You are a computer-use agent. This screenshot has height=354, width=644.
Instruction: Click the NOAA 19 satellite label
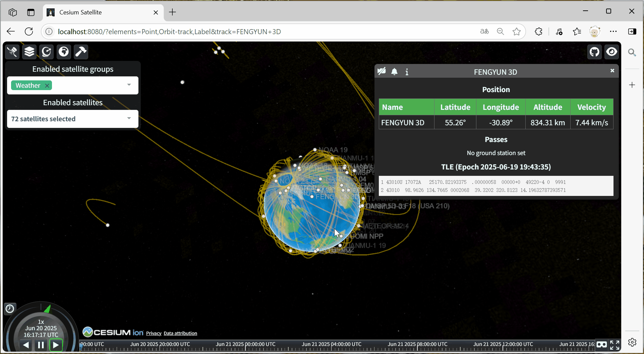click(x=333, y=150)
